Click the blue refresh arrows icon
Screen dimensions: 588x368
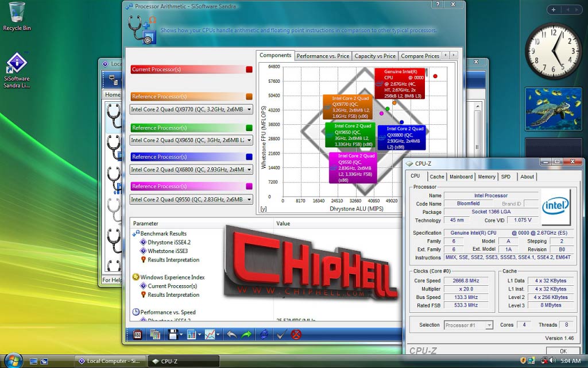(x=264, y=334)
